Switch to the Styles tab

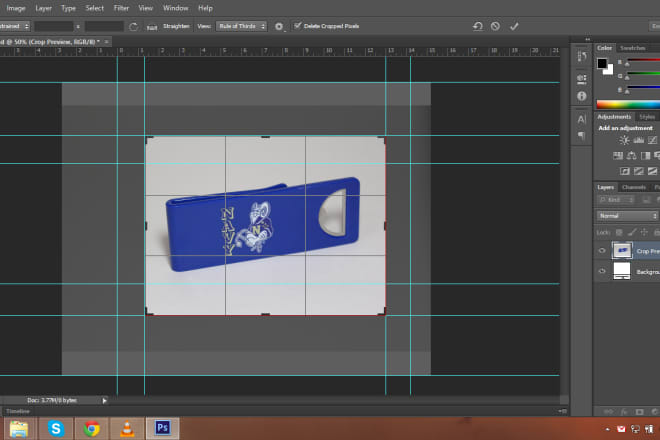[647, 117]
